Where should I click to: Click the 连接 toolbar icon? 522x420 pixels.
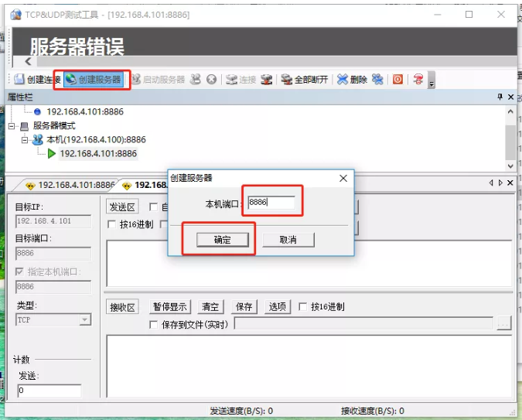pyautogui.click(x=241, y=80)
